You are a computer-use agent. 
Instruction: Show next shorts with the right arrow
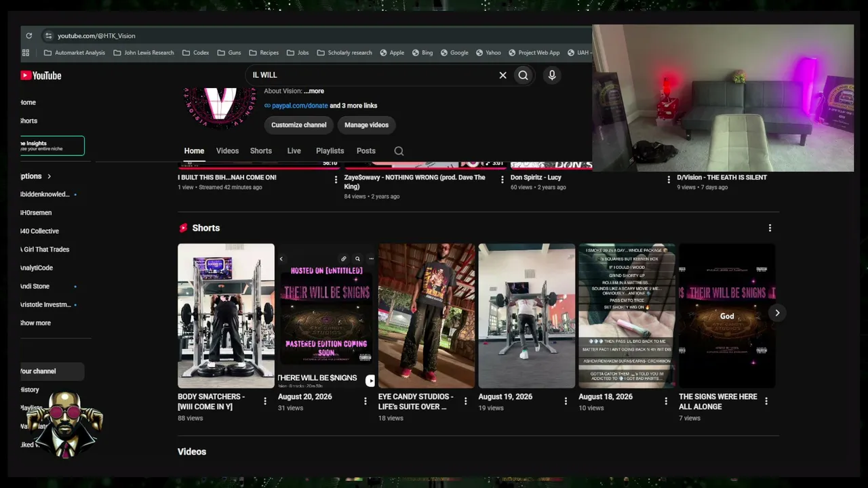pos(777,312)
